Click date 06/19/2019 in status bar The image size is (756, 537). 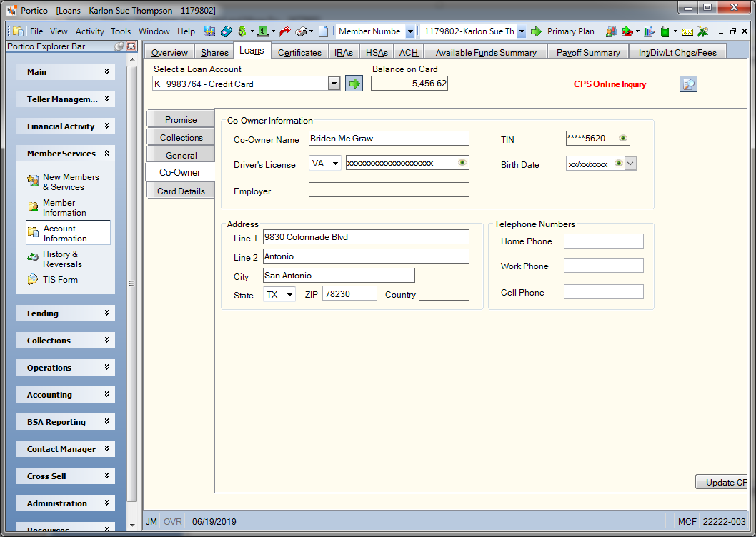point(214,521)
